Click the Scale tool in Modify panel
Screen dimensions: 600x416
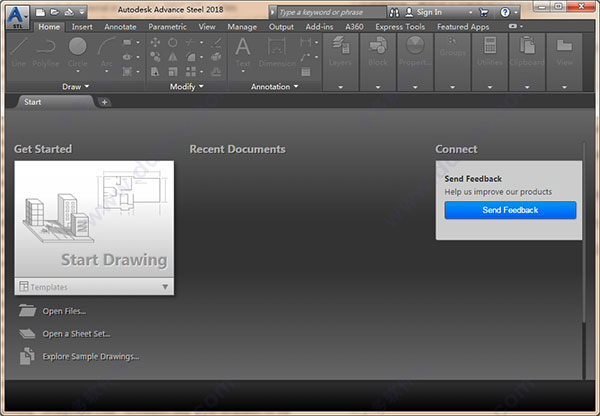(x=173, y=72)
